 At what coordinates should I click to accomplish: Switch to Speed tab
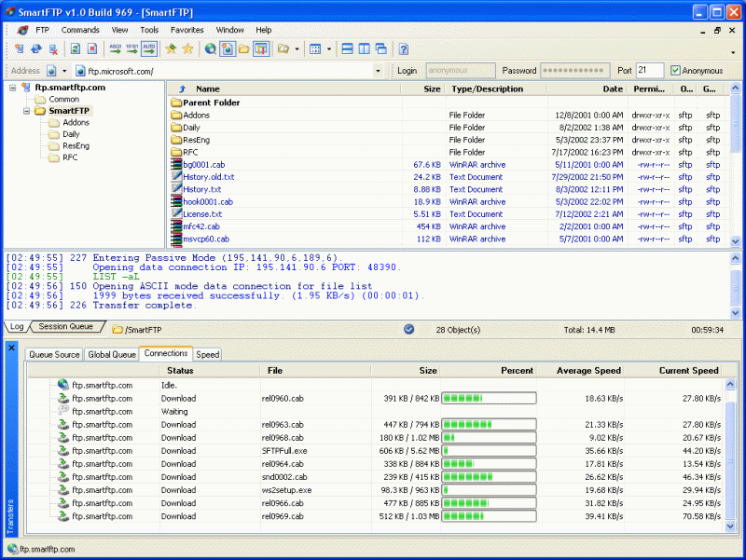pyautogui.click(x=207, y=355)
